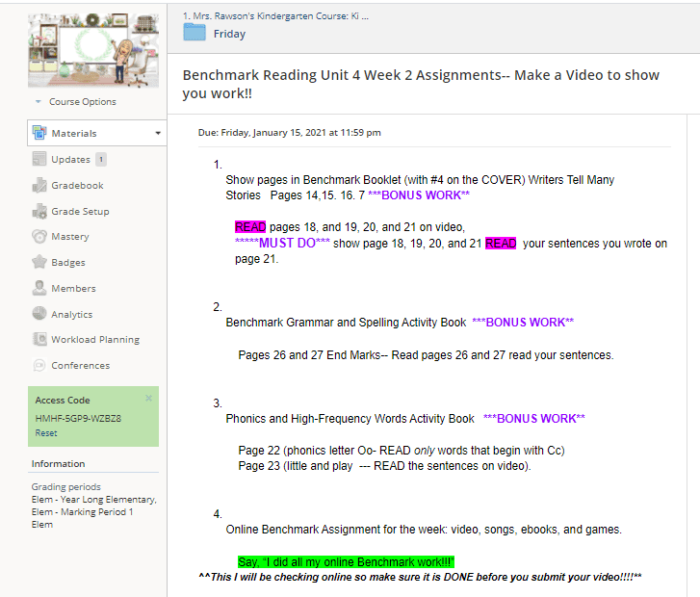Open Conferences
The width and height of the screenshot is (700, 597).
(x=80, y=365)
